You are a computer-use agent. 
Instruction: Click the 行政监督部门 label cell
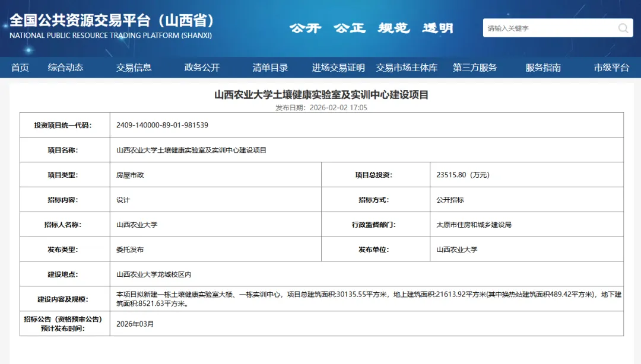pos(376,225)
